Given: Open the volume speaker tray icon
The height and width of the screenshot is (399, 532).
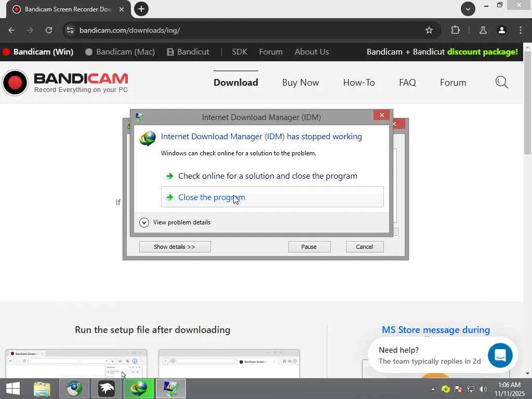Looking at the screenshot, I should click(483, 389).
